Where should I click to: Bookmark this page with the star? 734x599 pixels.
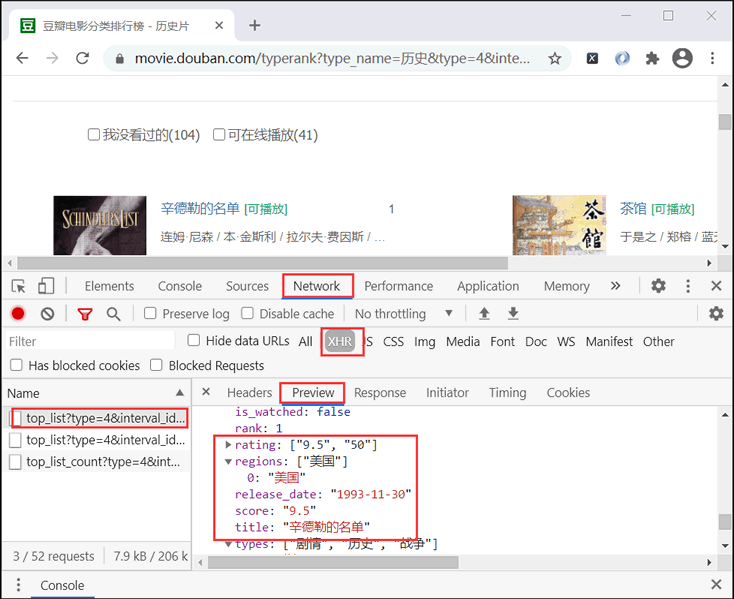point(555,58)
